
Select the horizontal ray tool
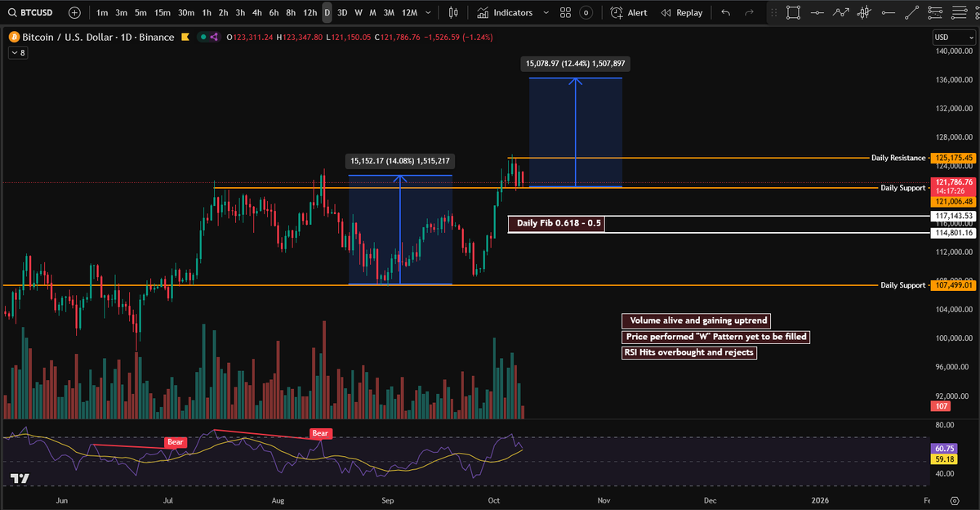[889, 12]
